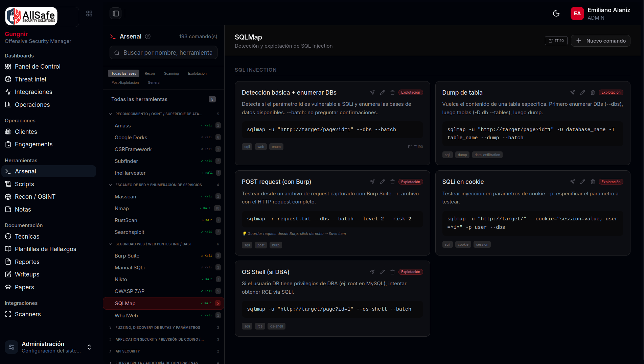
Task: Open Scanners integrations page
Action: click(x=49, y=314)
